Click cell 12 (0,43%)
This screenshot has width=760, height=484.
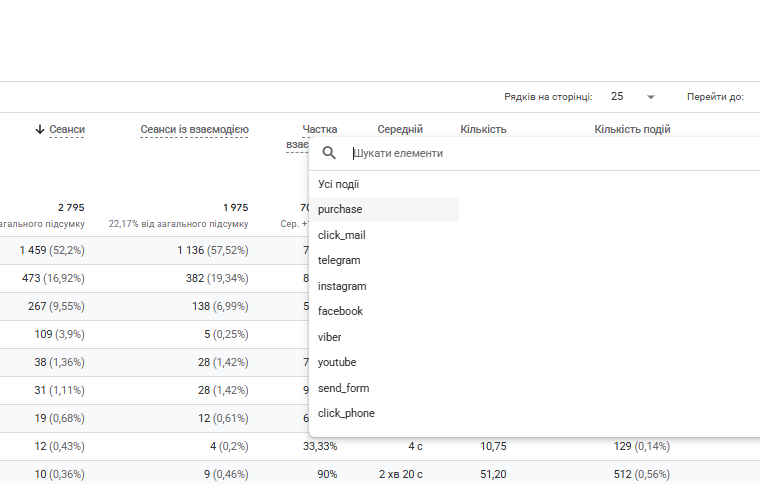[x=59, y=446]
